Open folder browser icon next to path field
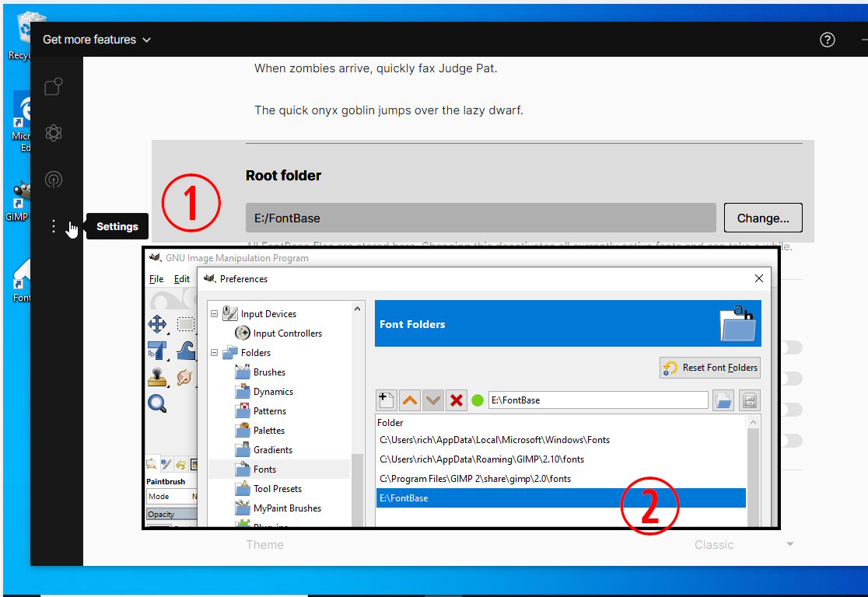The width and height of the screenshot is (868, 597). pos(723,400)
